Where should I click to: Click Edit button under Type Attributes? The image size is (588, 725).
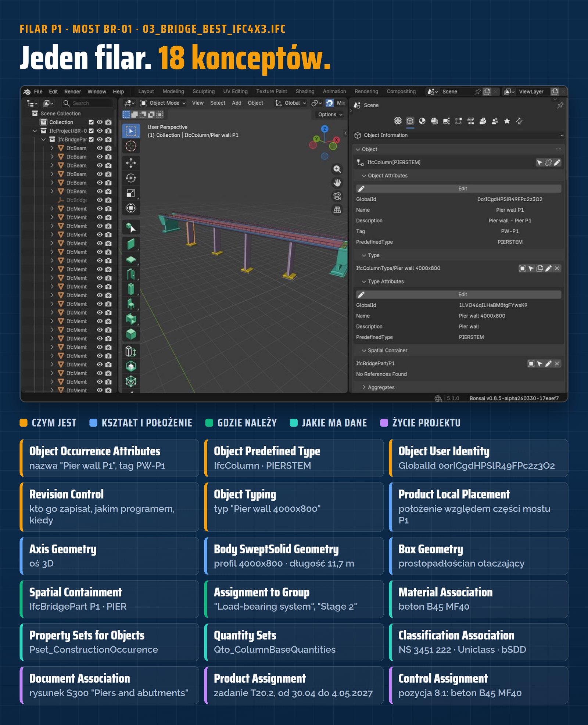tap(458, 294)
